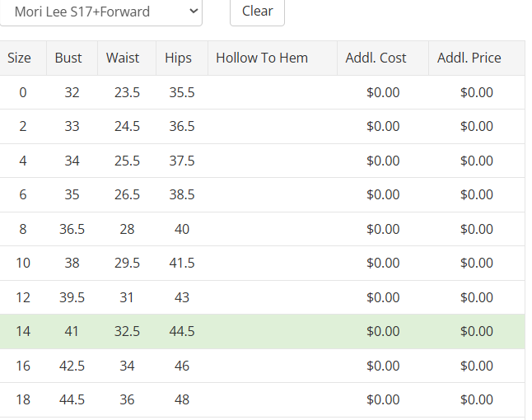Pick the size 10 row
The image size is (532, 420).
click(x=23, y=264)
